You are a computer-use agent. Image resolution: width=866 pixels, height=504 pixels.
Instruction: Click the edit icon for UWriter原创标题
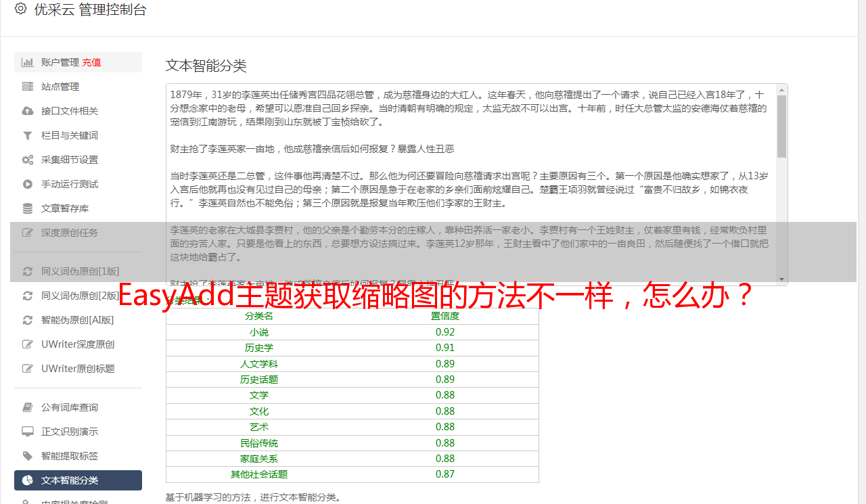pos(28,369)
